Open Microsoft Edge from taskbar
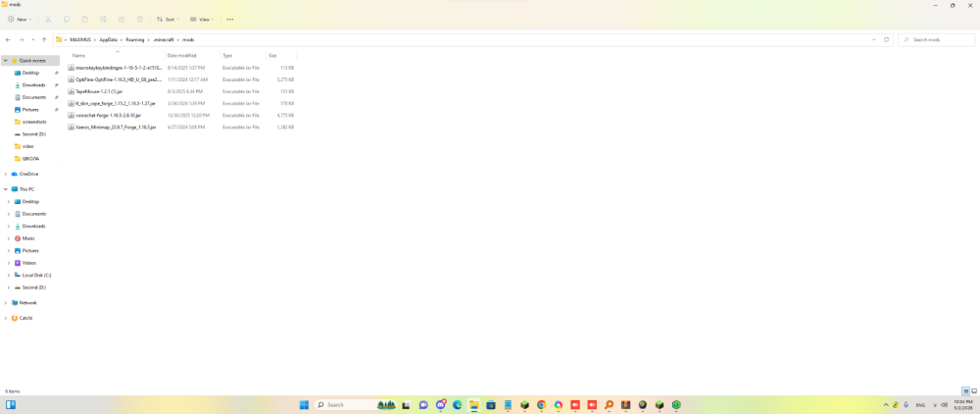 (457, 404)
